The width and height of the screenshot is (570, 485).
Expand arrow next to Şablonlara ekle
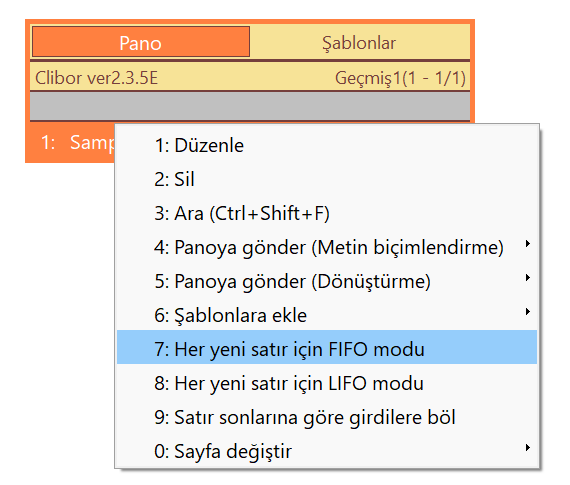[x=528, y=312]
